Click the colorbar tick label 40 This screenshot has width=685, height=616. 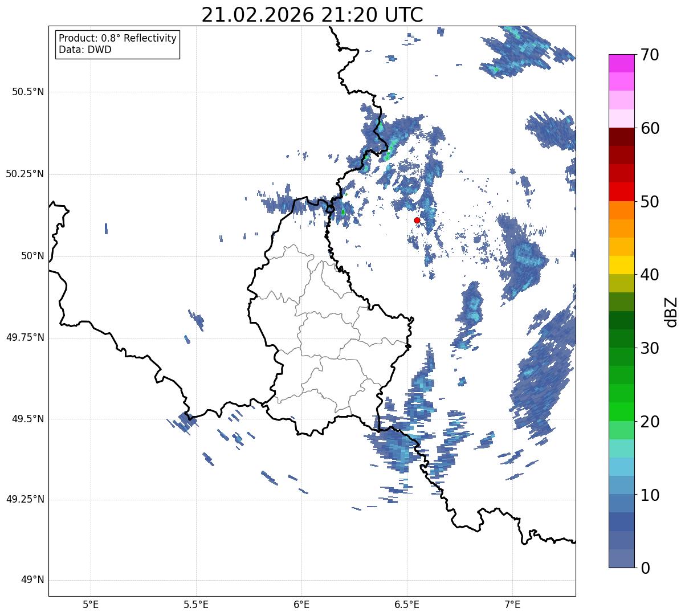650,275
